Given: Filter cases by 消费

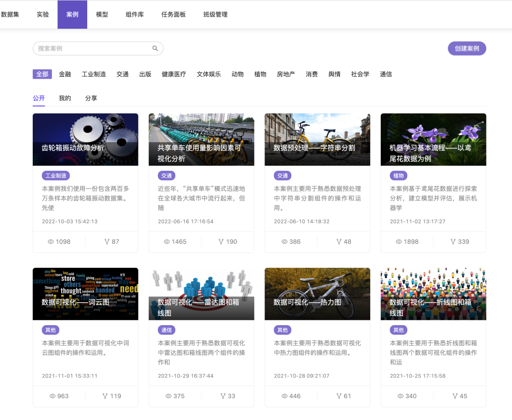Looking at the screenshot, I should (x=312, y=74).
